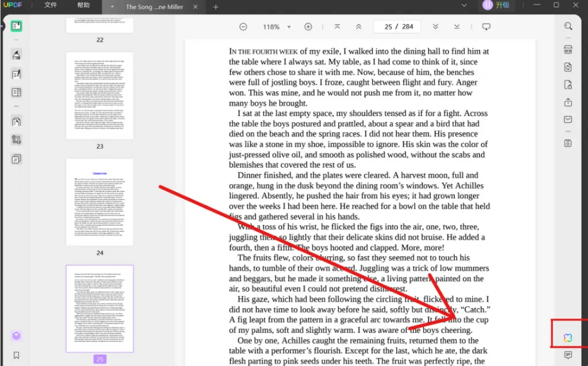Share the document via upload icon
Image resolution: width=588 pixels, height=366 pixels.
[568, 102]
